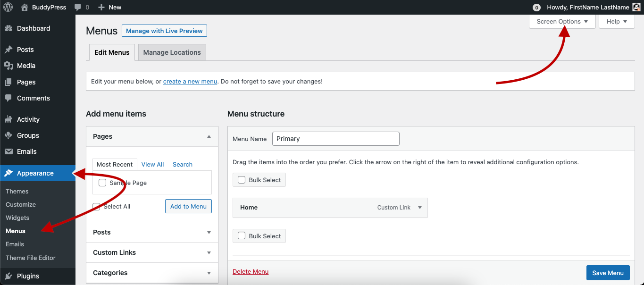The image size is (644, 285).
Task: Click the comments bubble icon in admin bar
Action: [x=77, y=8]
